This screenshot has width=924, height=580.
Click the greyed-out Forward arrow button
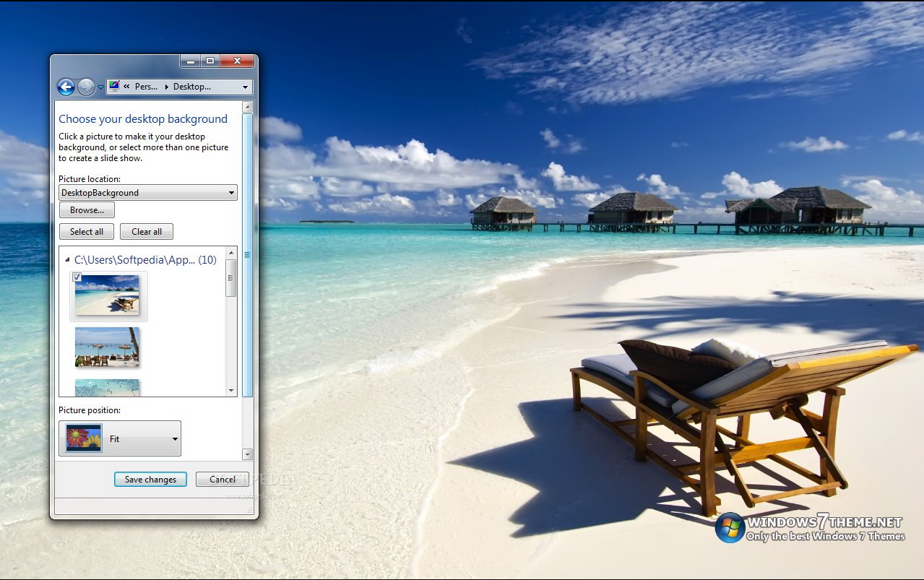(86, 87)
